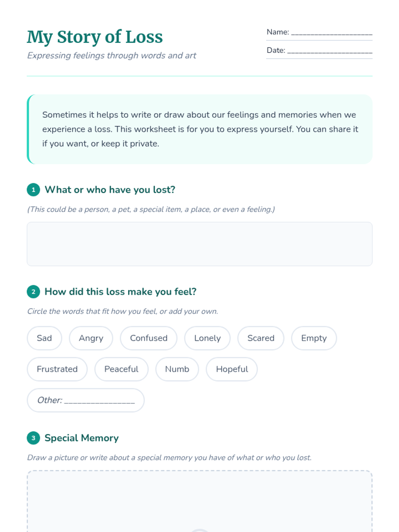The width and height of the screenshot is (399, 532).
Task: Click the number 1 section badge
Action: [x=33, y=190]
